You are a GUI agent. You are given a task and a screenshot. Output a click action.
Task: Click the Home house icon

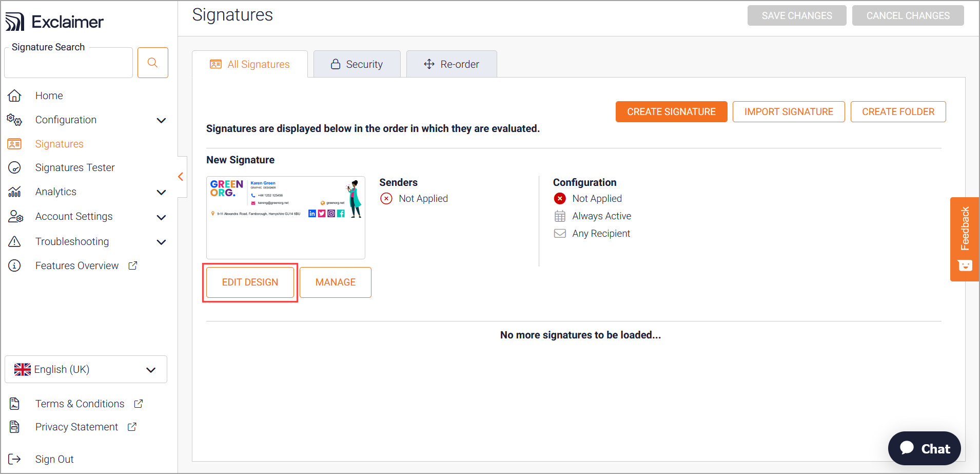pyautogui.click(x=15, y=96)
